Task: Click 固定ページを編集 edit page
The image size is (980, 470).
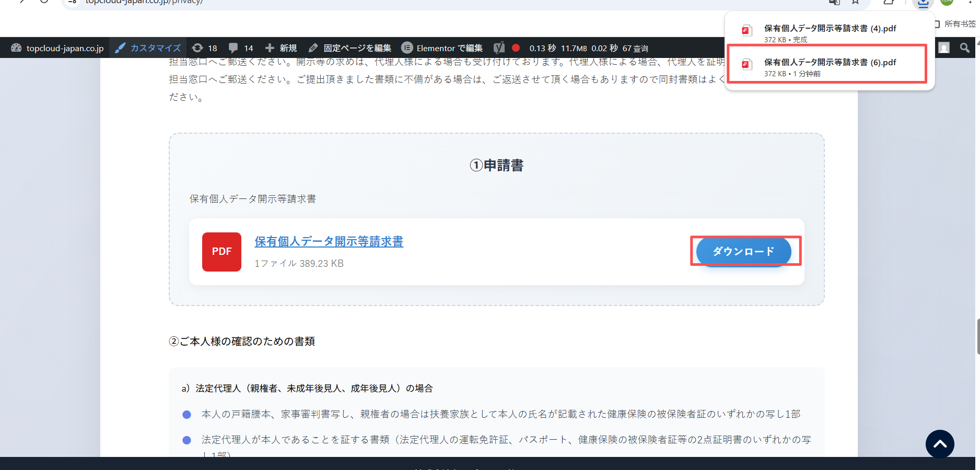Action: click(x=349, y=48)
